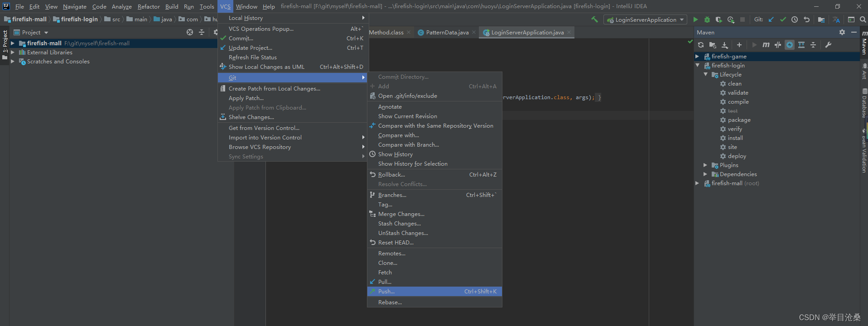Select Show History in Git submenu
868x326 pixels.
point(434,154)
